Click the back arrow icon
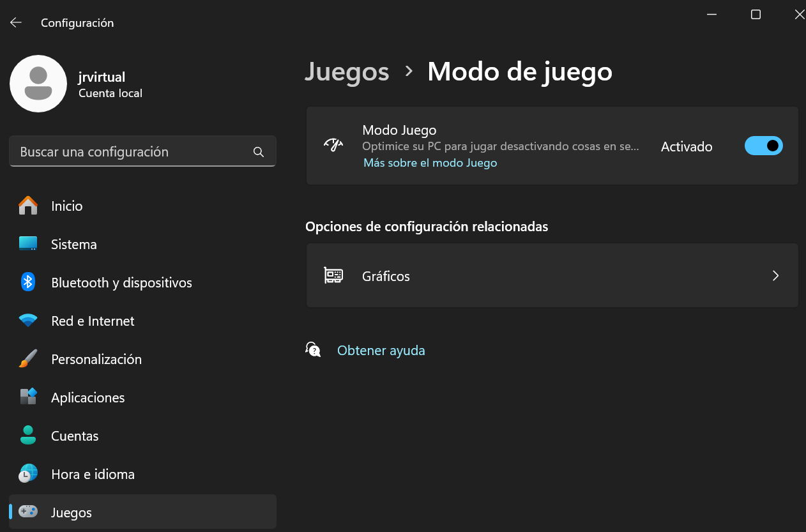This screenshot has height=532, width=806. [x=16, y=22]
